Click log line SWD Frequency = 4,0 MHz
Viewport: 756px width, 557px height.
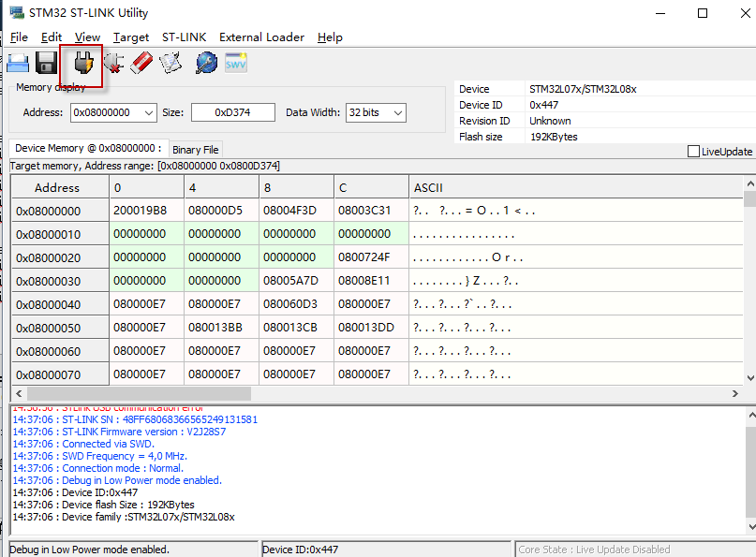100,456
